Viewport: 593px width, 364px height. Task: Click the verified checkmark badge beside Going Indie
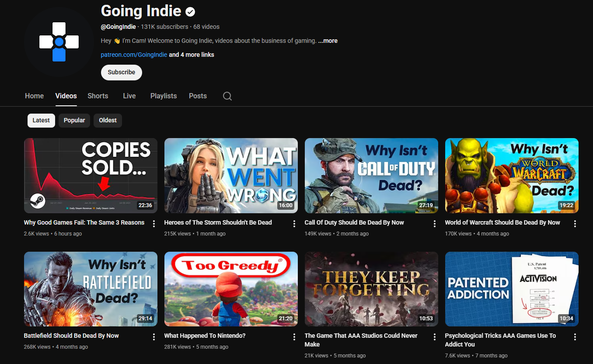[x=190, y=12]
